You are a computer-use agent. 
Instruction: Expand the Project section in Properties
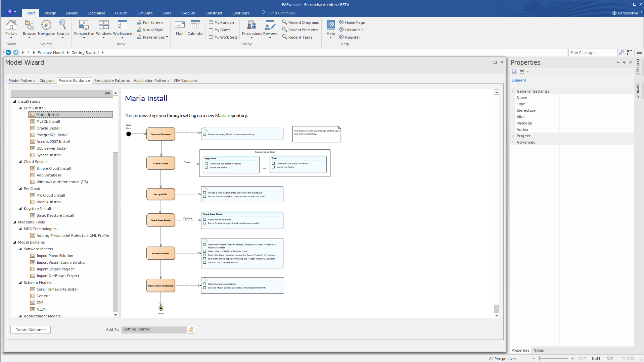513,136
